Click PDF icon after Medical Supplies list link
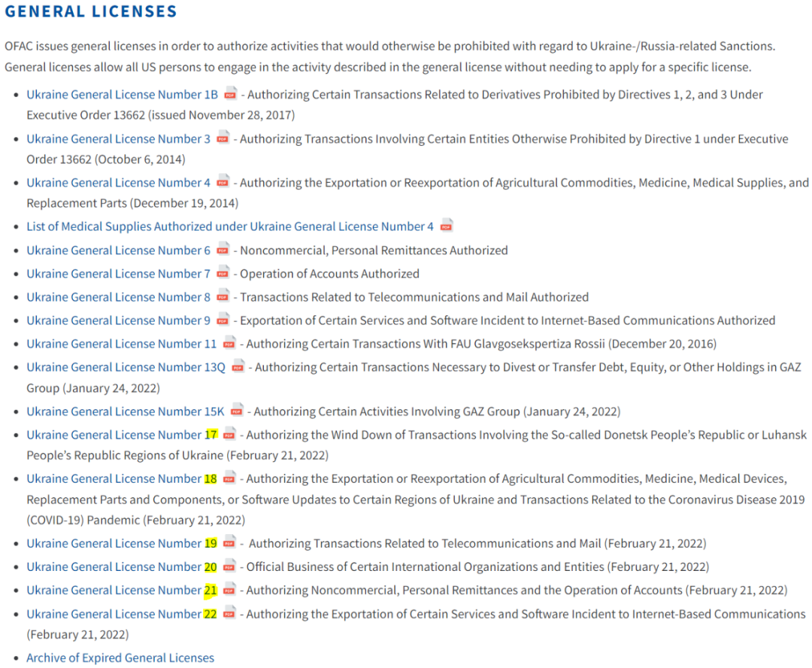The image size is (812, 668). coord(447,226)
